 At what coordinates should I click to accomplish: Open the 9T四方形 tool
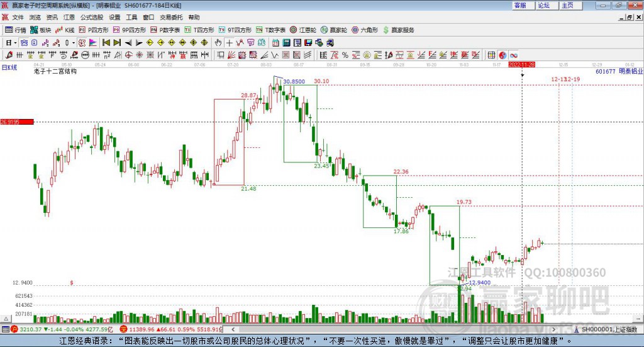click(235, 30)
